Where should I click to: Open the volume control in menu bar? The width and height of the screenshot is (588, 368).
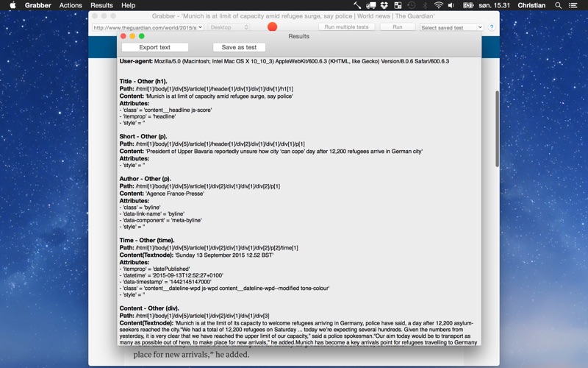click(x=451, y=5)
